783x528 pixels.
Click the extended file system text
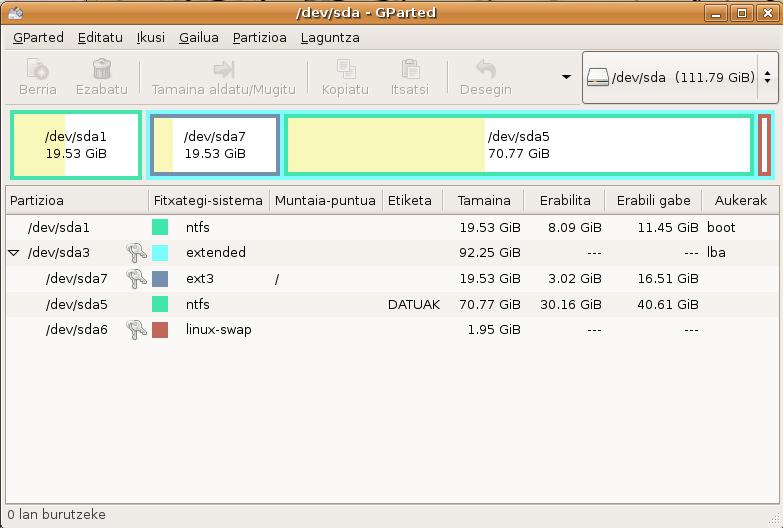pos(216,253)
